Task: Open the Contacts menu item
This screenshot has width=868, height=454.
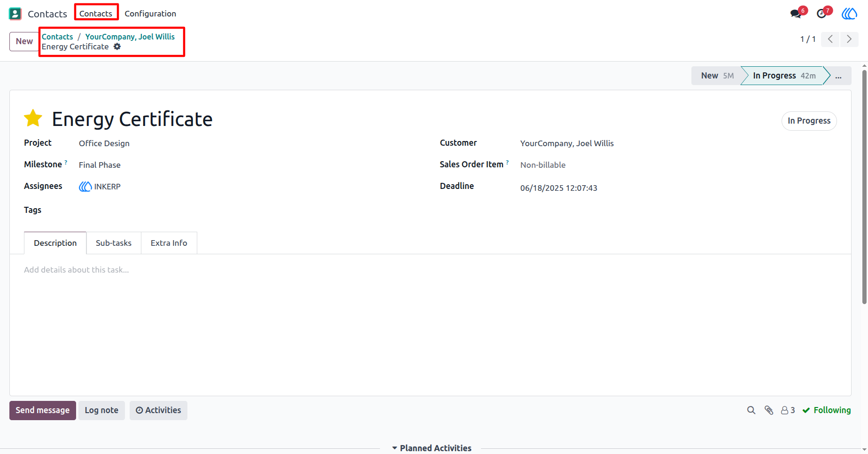Action: click(x=96, y=14)
